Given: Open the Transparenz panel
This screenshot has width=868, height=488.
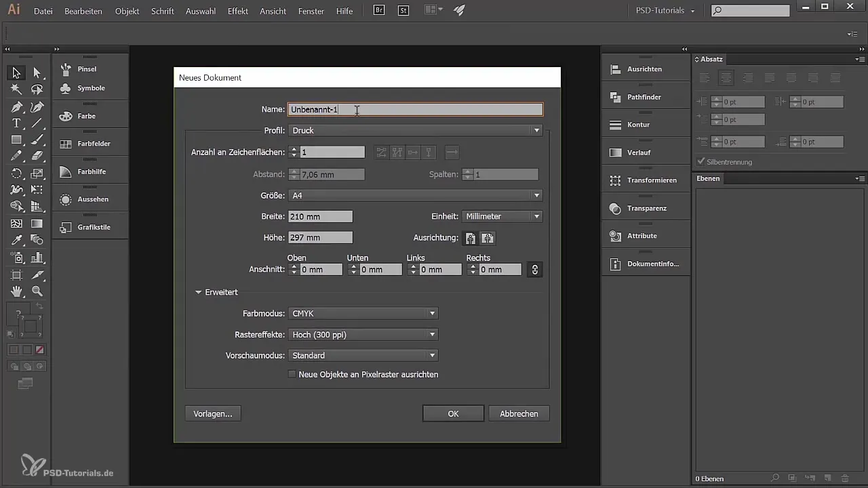Looking at the screenshot, I should pyautogui.click(x=646, y=208).
